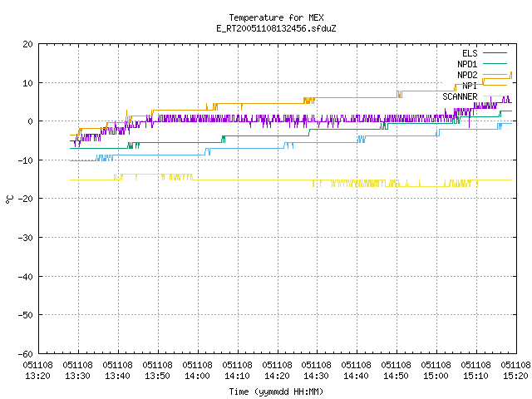Click the y-axis label -40

26,277
